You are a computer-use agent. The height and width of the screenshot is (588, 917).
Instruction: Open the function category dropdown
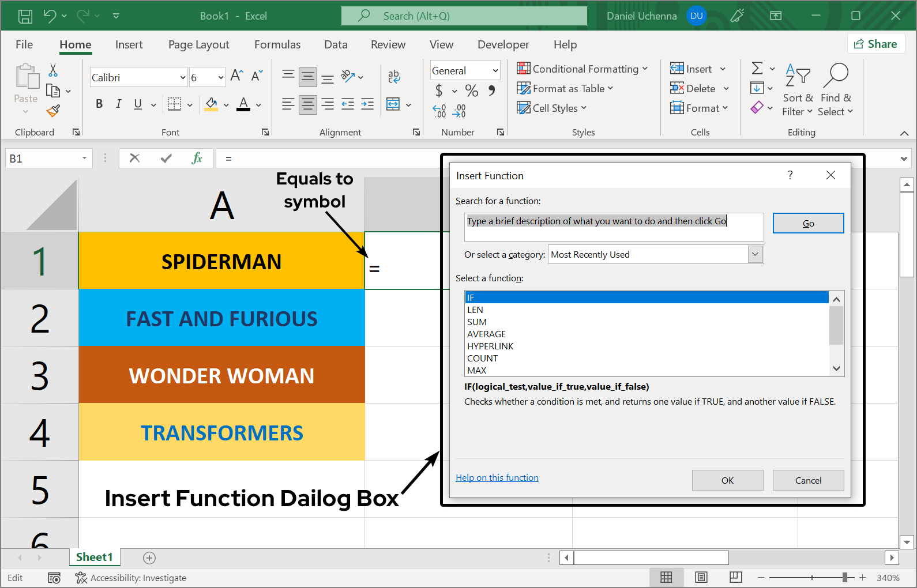coord(755,254)
